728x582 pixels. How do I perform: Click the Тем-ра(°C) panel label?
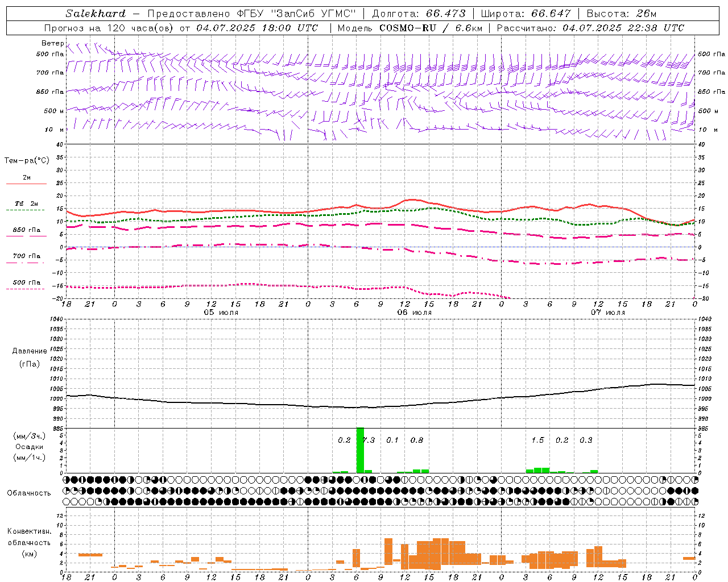(x=27, y=161)
